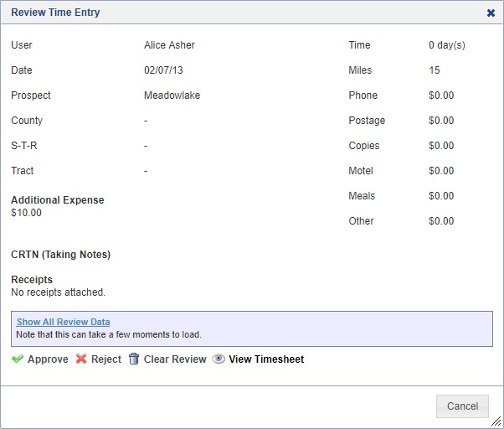This screenshot has width=504, height=429.
Task: Click the Meals field label
Action: (362, 195)
